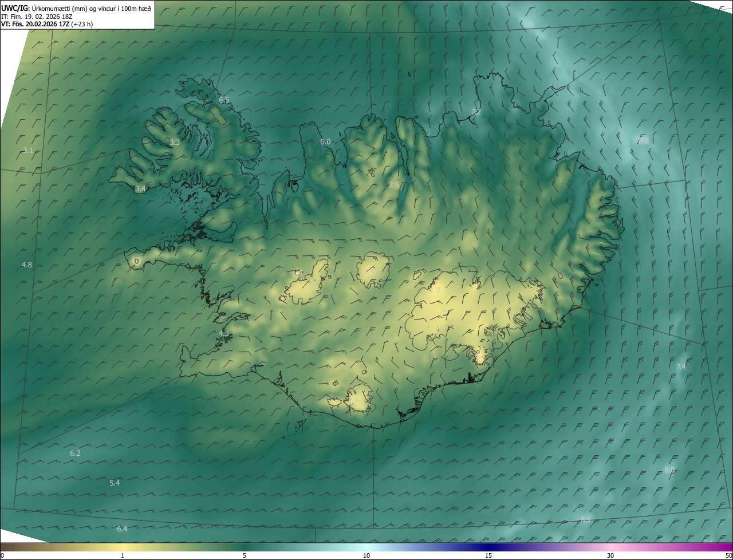The height and width of the screenshot is (560, 733).
Task: Click the 4.3 value label on the map
Action: (x=224, y=333)
